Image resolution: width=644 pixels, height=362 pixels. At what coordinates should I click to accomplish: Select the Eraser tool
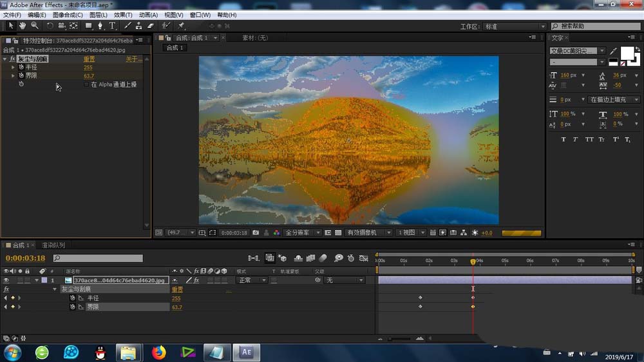(x=151, y=26)
